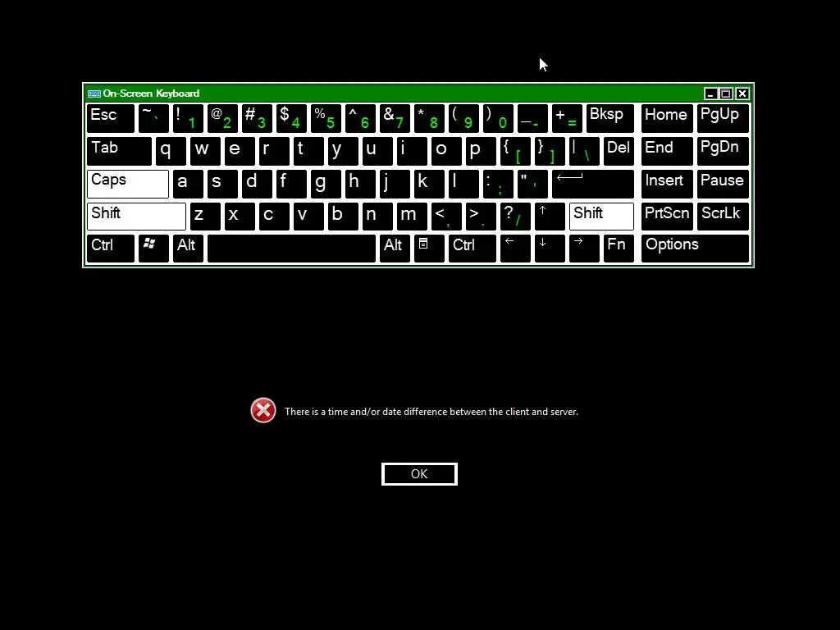Toggle the left Shift key

[137, 217]
